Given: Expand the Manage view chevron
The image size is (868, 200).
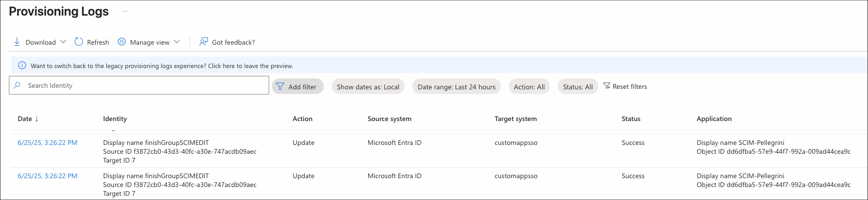Looking at the screenshot, I should click(x=177, y=42).
